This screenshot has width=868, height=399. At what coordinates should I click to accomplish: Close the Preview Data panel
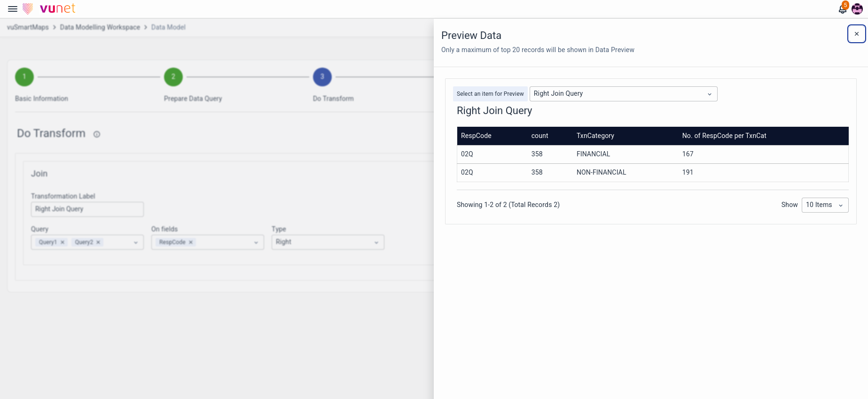click(856, 34)
